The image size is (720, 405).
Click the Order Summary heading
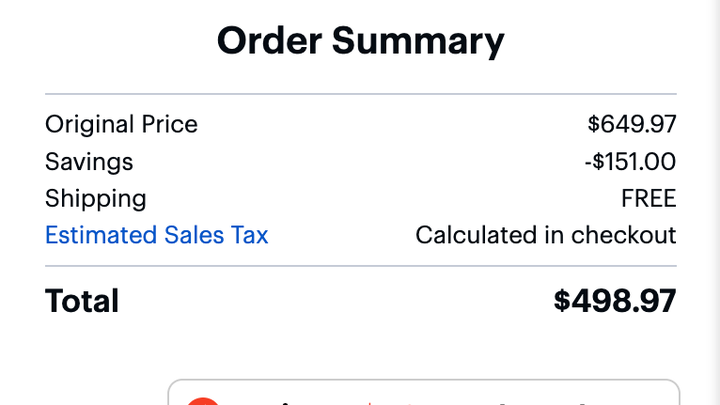coord(360,41)
